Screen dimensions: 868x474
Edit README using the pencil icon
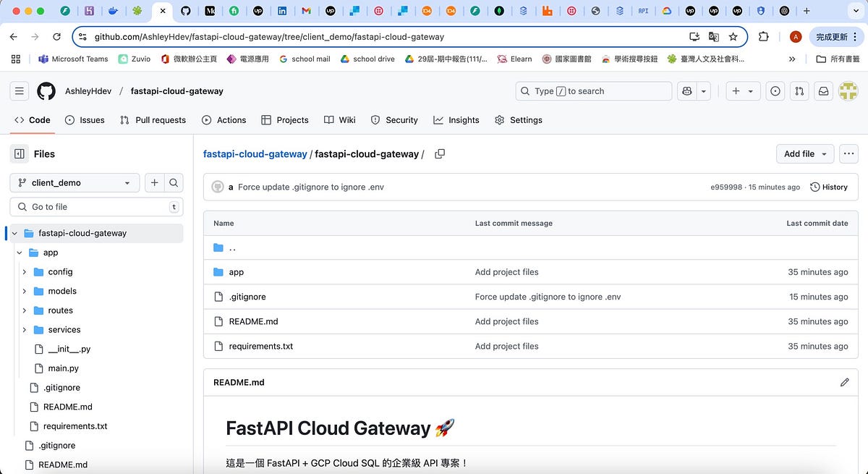[x=845, y=382]
